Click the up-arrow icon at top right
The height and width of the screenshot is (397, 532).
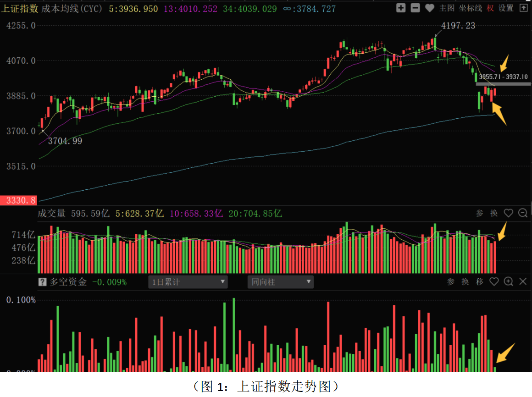(523, 8)
